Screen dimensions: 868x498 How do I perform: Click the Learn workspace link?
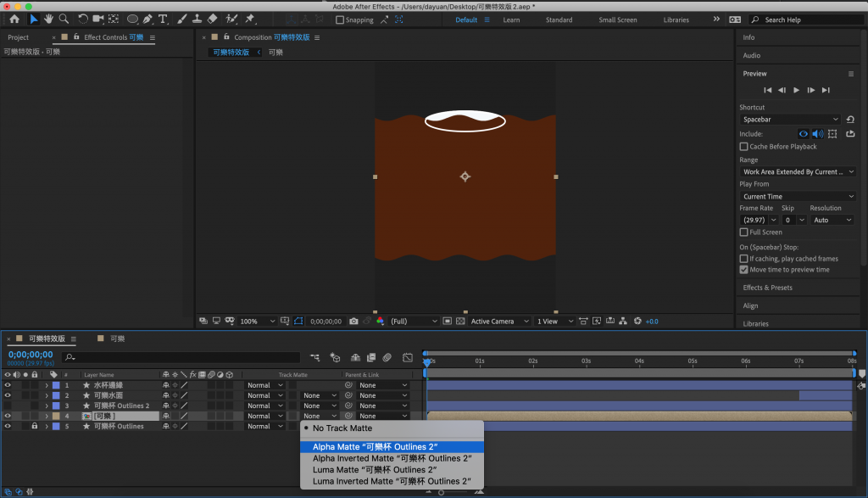click(x=511, y=20)
